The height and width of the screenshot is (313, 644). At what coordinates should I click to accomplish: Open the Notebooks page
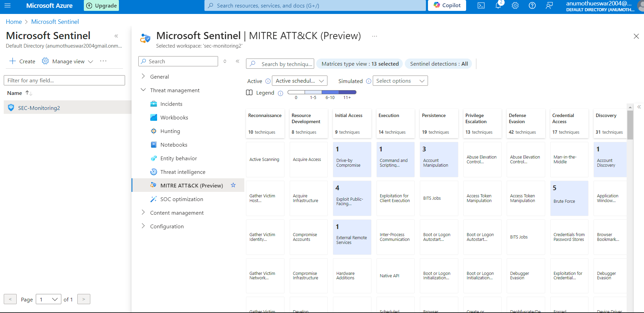coord(174,145)
